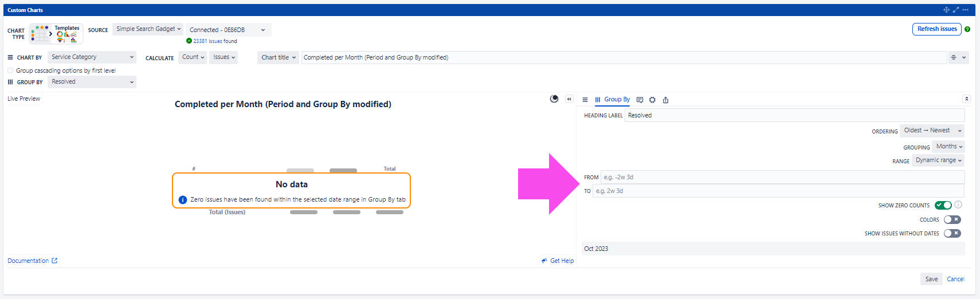This screenshot has width=980, height=299.
Task: Click the No data heading
Action: coord(292,184)
